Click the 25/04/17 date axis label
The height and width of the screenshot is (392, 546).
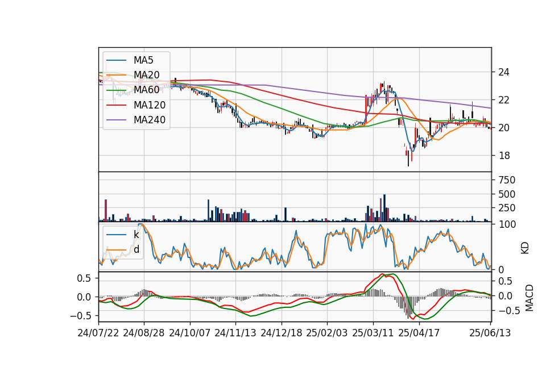pos(419,333)
